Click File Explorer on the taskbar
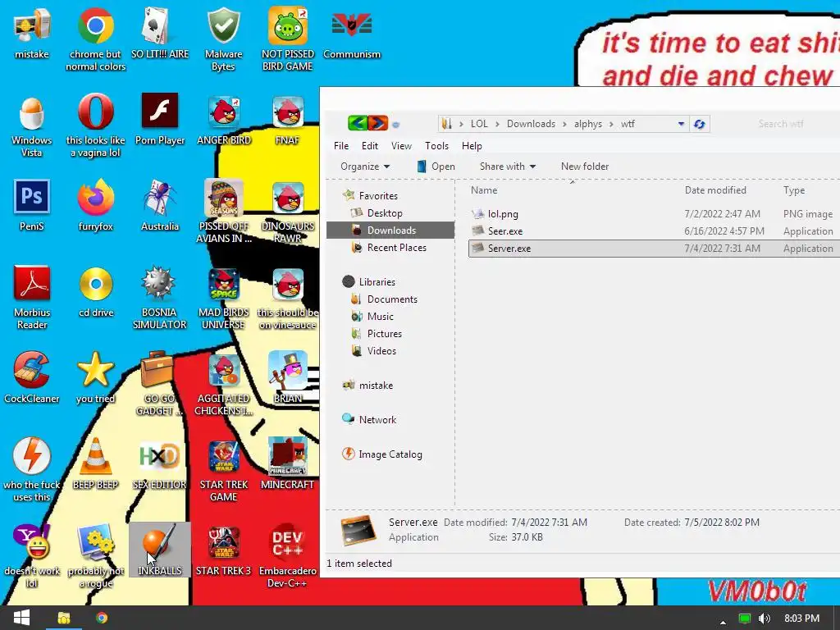 pyautogui.click(x=64, y=618)
